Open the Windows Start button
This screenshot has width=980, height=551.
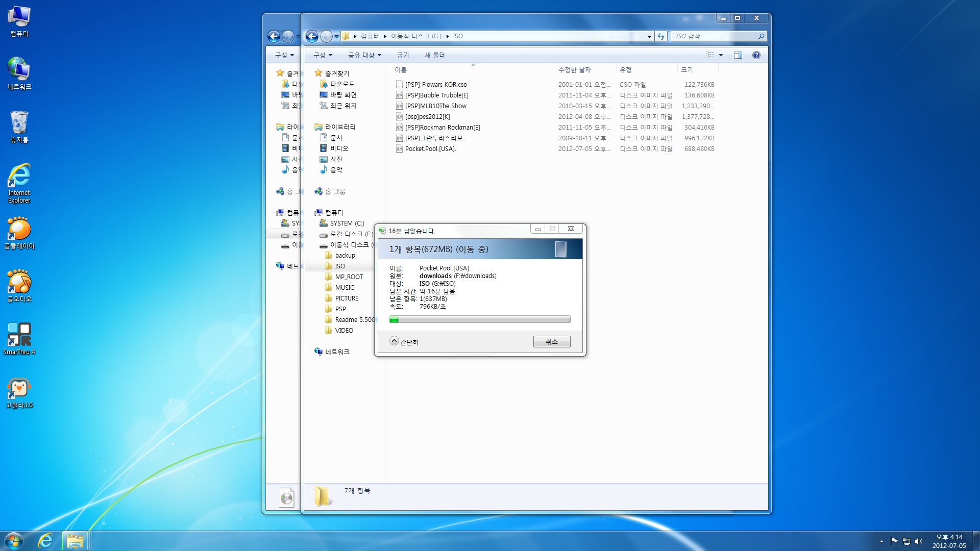14,541
